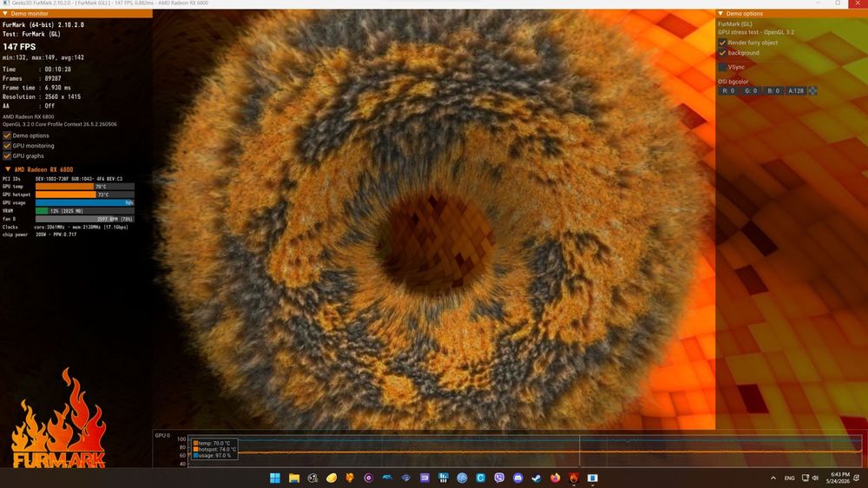Open the clock showing 6:43 PM
This screenshot has height=488, width=868.
pos(838,478)
